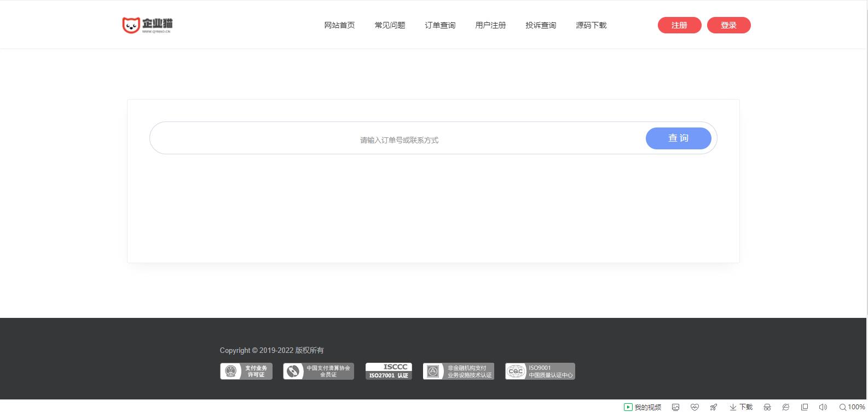Open 投诉查询 from the navigation bar
The width and height of the screenshot is (868, 412).
(x=541, y=25)
